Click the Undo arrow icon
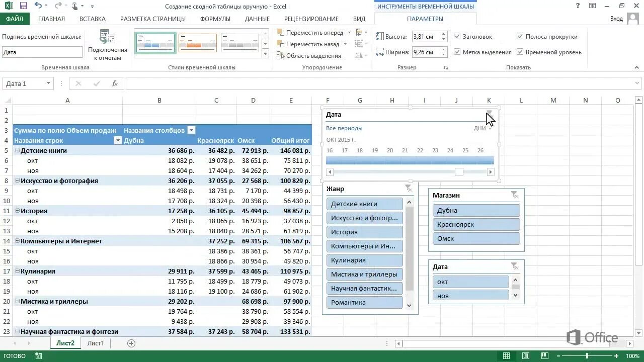This screenshot has width=644, height=362. (38, 6)
